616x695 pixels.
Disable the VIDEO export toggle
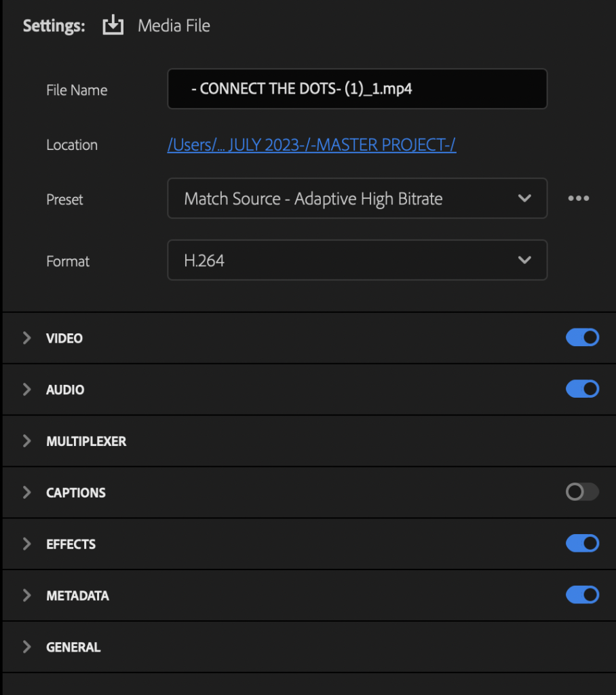(582, 337)
